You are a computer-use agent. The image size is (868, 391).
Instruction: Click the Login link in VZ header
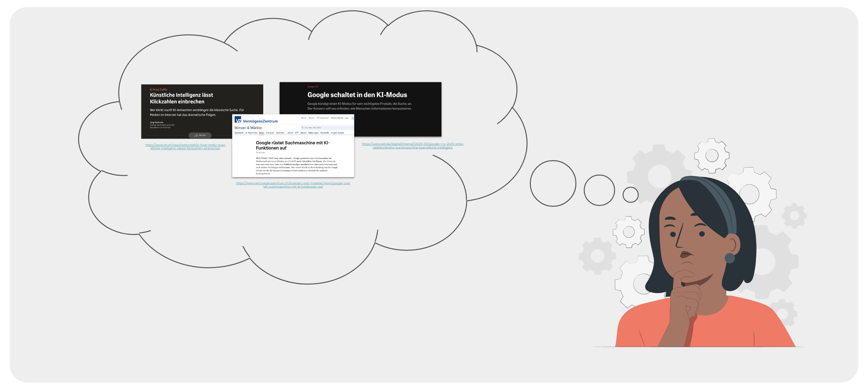coord(346,118)
